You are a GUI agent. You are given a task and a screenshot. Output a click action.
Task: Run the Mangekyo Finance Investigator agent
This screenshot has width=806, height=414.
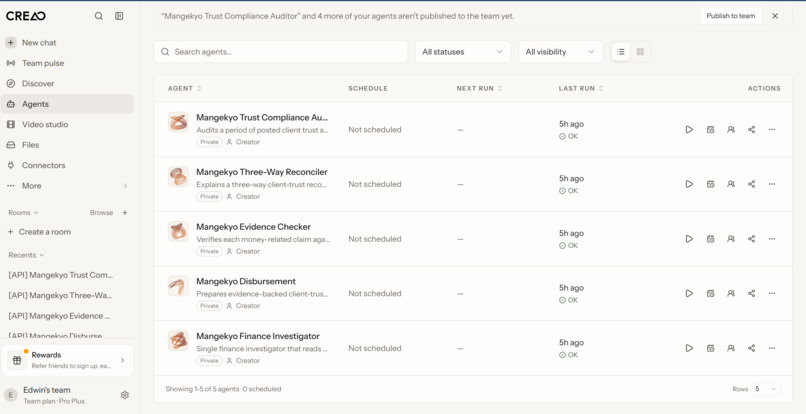(x=689, y=348)
